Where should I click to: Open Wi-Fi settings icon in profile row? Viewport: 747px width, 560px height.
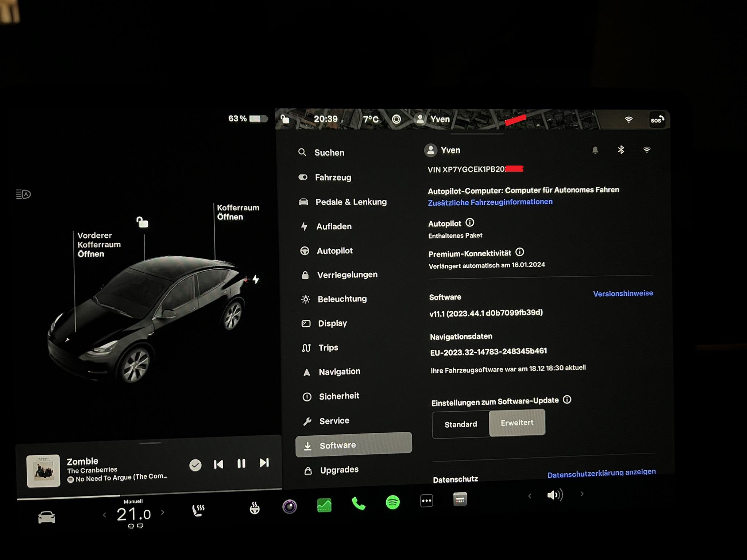click(x=646, y=150)
